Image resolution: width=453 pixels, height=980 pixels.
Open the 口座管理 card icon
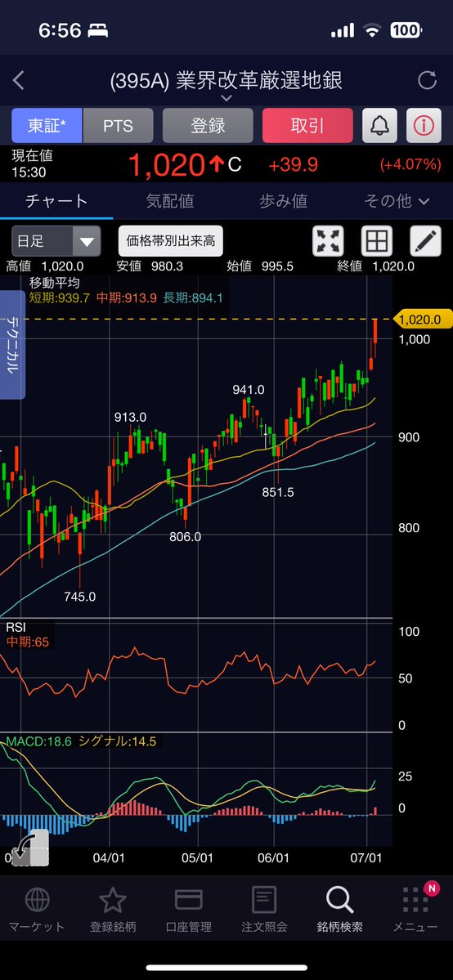tap(188, 900)
